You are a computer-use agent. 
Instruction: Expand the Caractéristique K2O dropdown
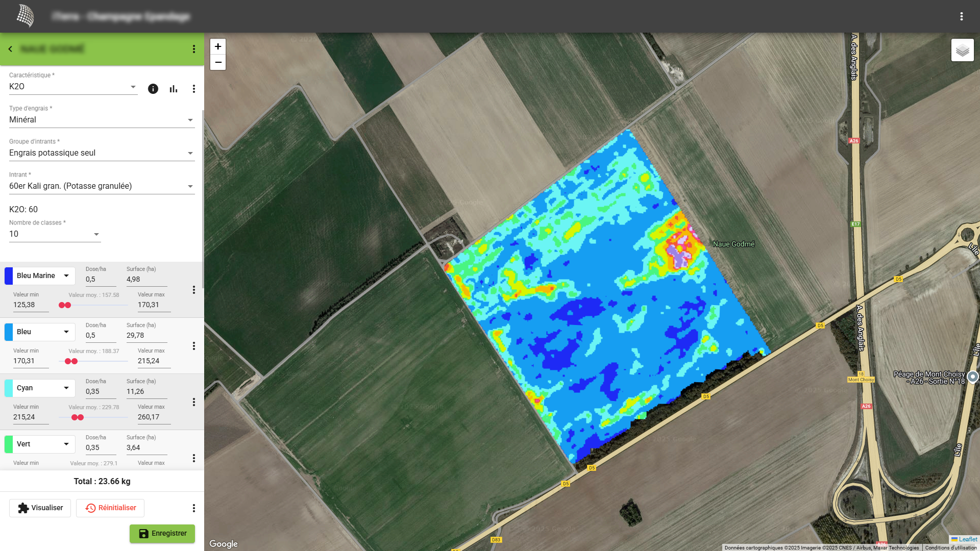pyautogui.click(x=73, y=87)
